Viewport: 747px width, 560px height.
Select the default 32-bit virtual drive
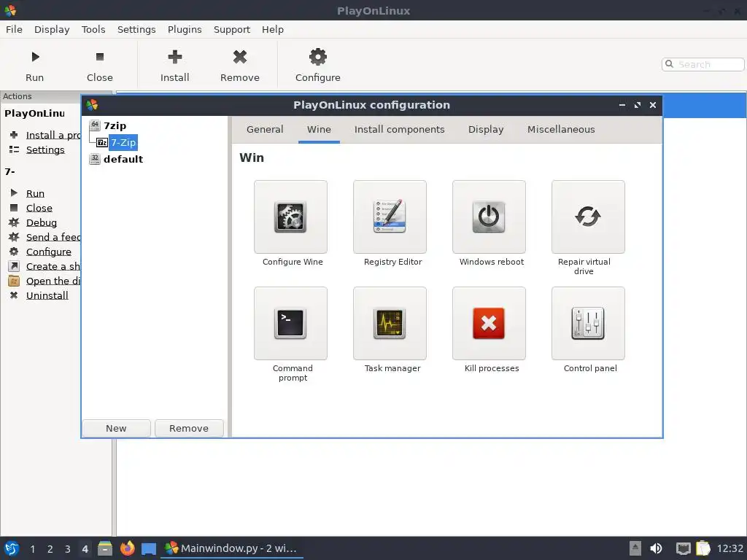123,159
